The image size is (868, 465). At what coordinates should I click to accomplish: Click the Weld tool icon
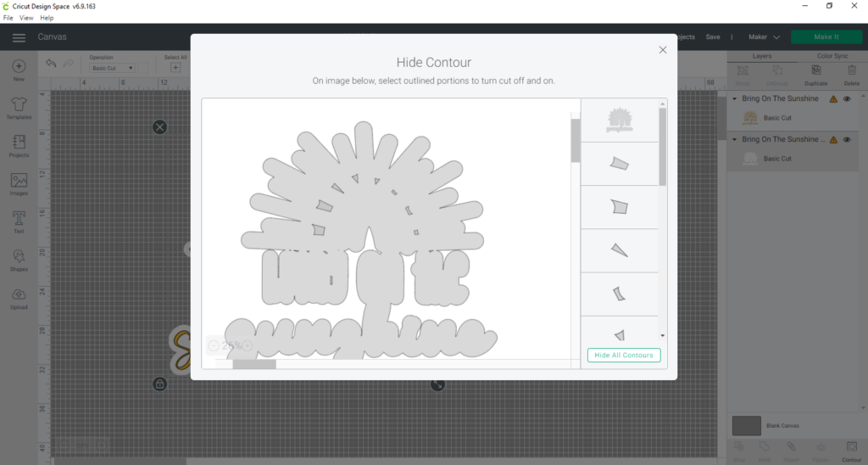tap(764, 446)
